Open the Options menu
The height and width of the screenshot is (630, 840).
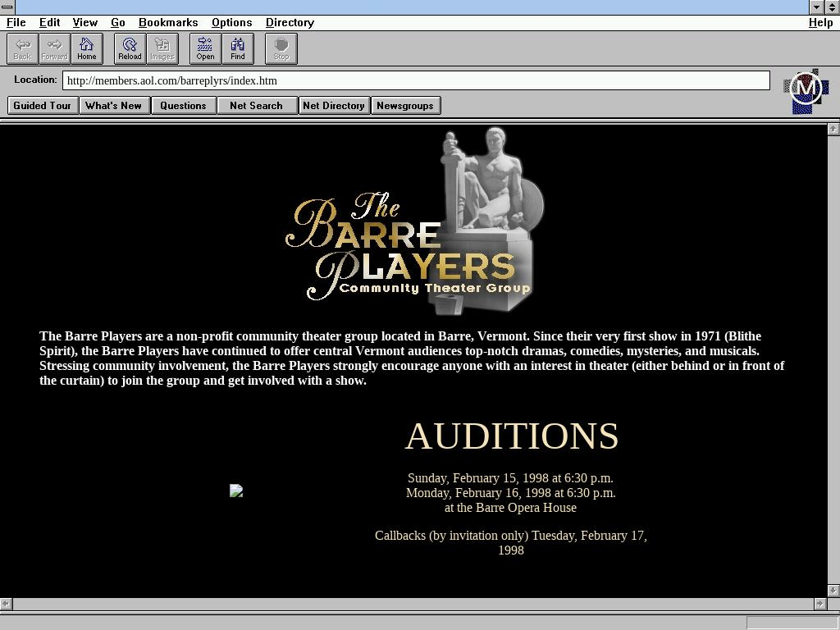[x=231, y=22]
